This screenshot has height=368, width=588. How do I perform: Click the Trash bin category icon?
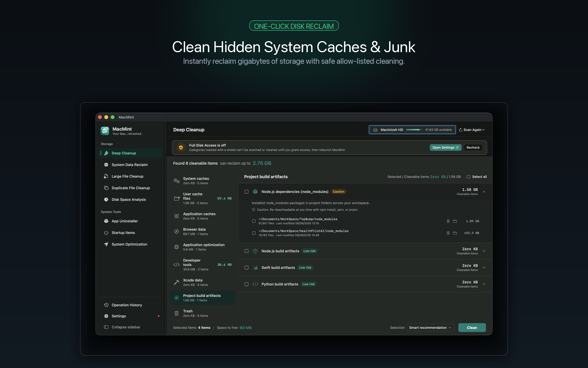[x=177, y=313]
